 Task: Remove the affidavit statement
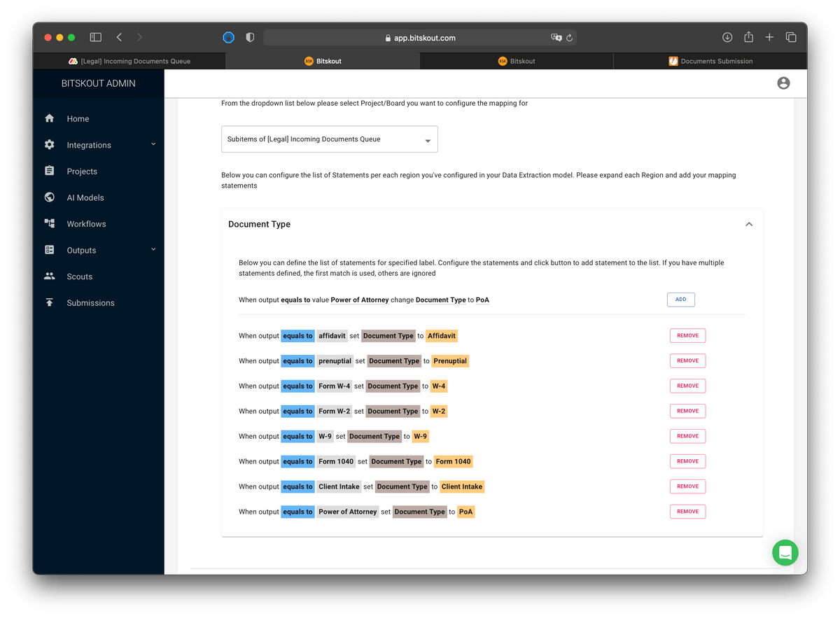687,335
